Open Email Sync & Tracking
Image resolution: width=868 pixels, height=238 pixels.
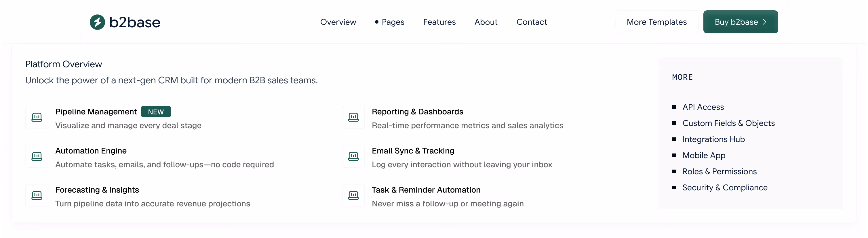click(413, 151)
